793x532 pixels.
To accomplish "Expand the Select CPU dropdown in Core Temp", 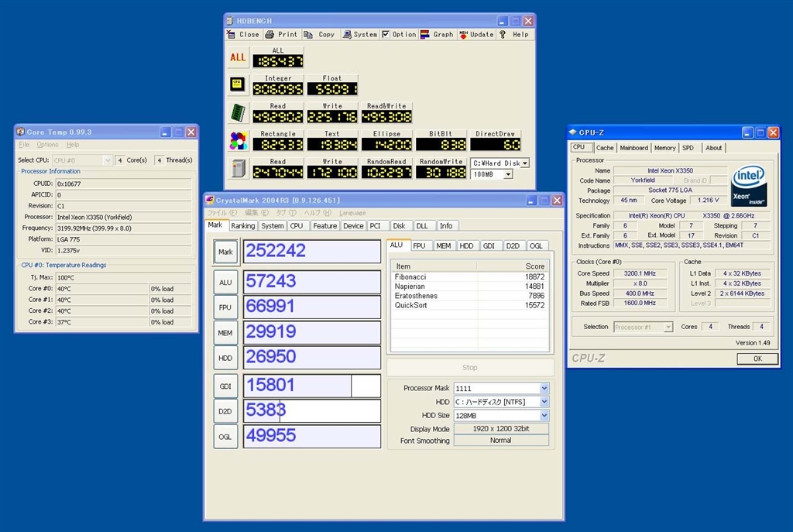I will pyautogui.click(x=107, y=160).
